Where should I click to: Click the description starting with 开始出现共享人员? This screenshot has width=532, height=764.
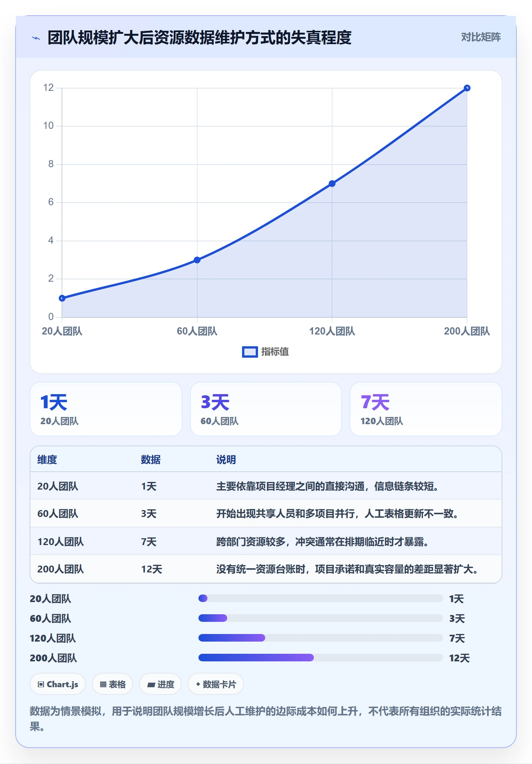point(337,514)
